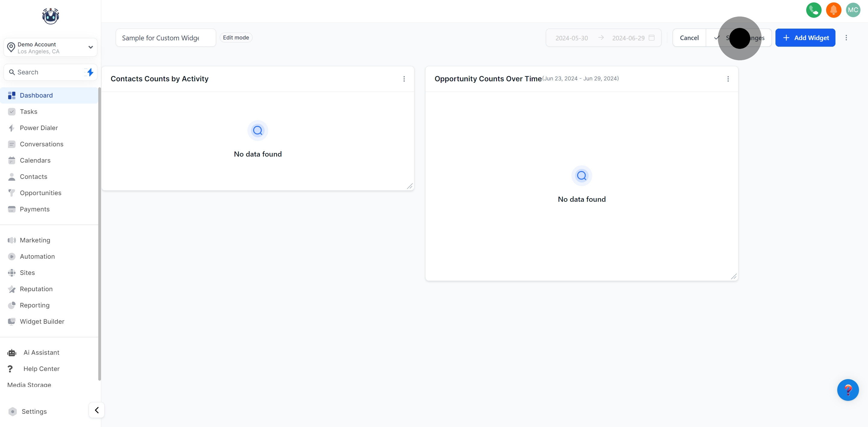
Task: Click the calendar icon in date range
Action: pos(652,38)
